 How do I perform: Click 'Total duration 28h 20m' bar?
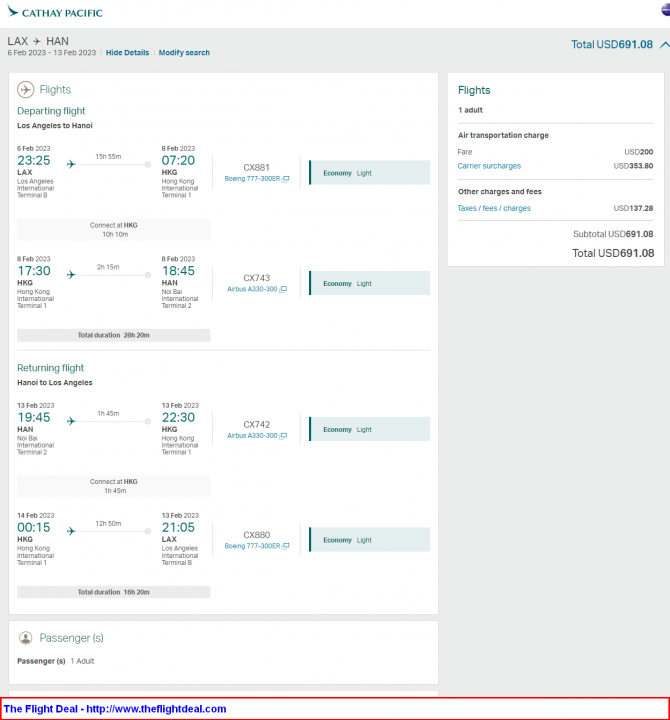coord(113,335)
